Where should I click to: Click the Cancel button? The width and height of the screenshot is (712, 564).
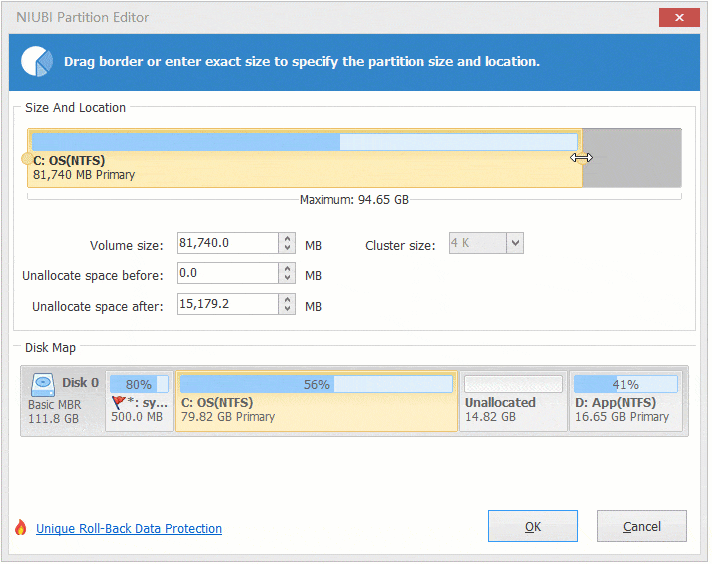tap(642, 527)
